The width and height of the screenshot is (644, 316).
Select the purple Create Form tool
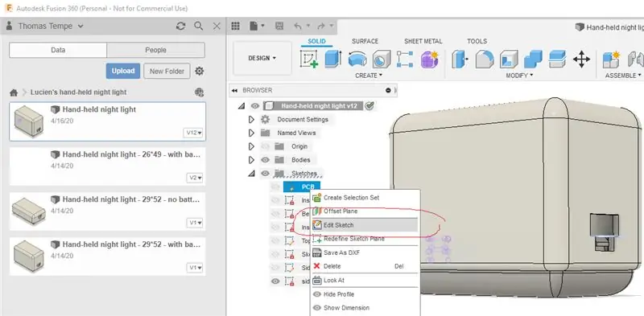(430, 59)
